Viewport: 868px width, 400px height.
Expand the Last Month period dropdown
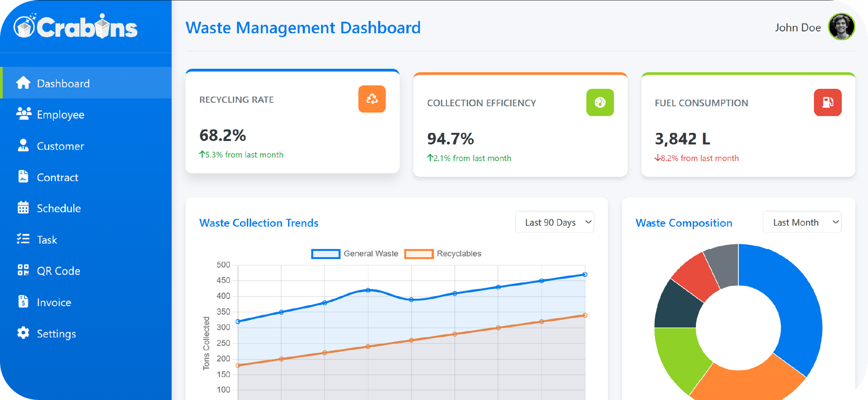coord(802,222)
